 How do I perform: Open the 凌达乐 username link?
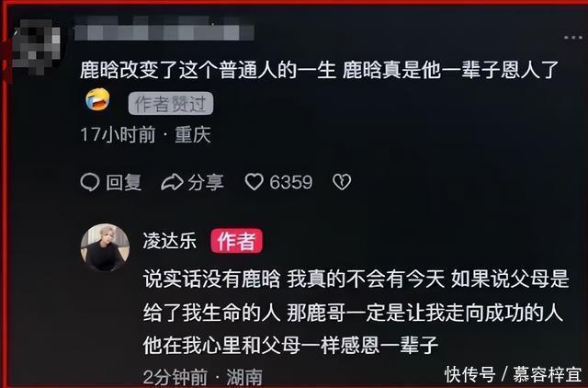[x=169, y=241]
